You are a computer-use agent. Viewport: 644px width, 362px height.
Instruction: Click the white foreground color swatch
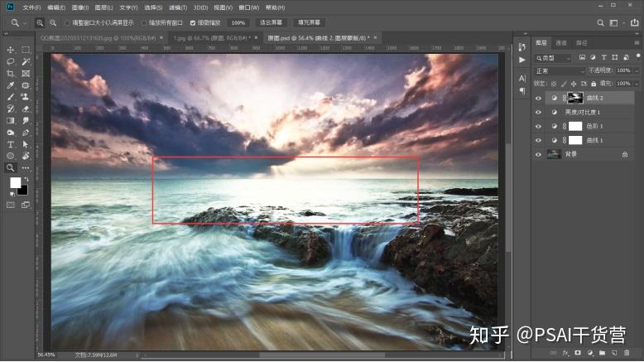point(15,183)
